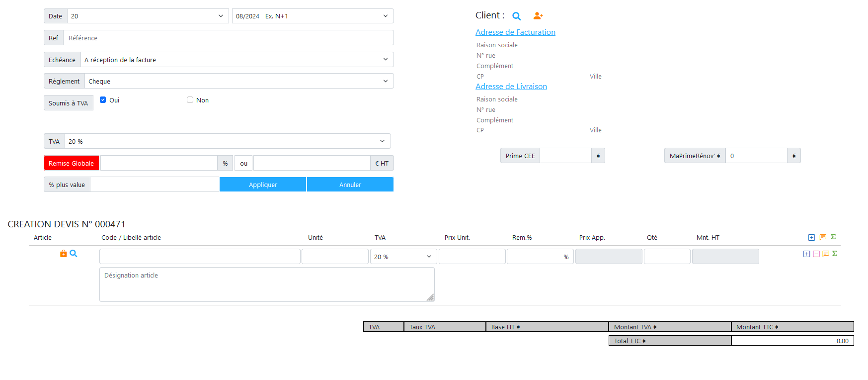This screenshot has height=380, width=868.
Task: Check the Non box for Soumis à TVA
Action: click(190, 100)
